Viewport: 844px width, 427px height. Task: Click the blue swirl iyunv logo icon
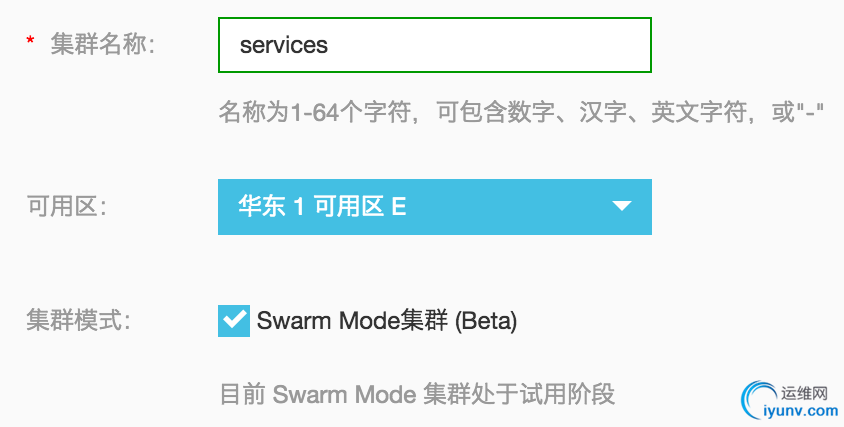pyautogui.click(x=759, y=400)
